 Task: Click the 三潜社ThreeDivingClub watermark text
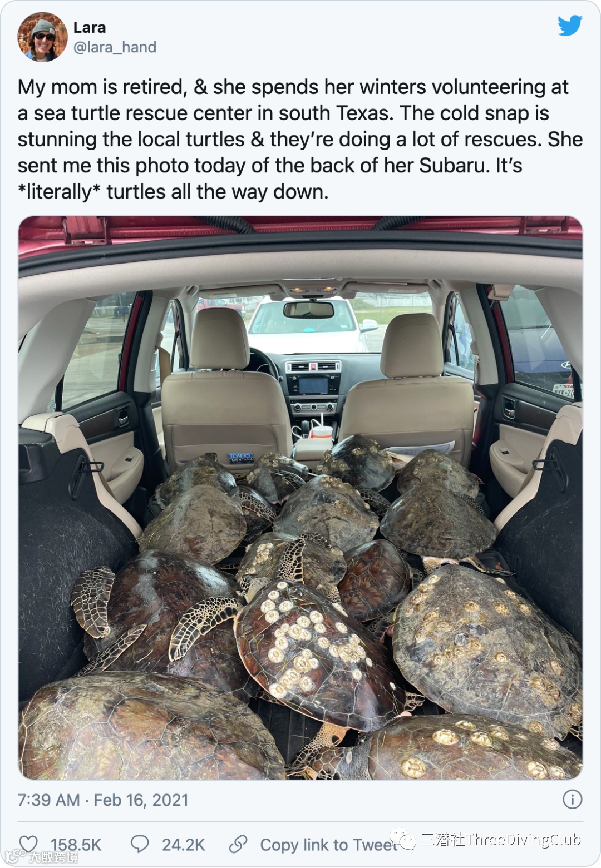[501, 839]
